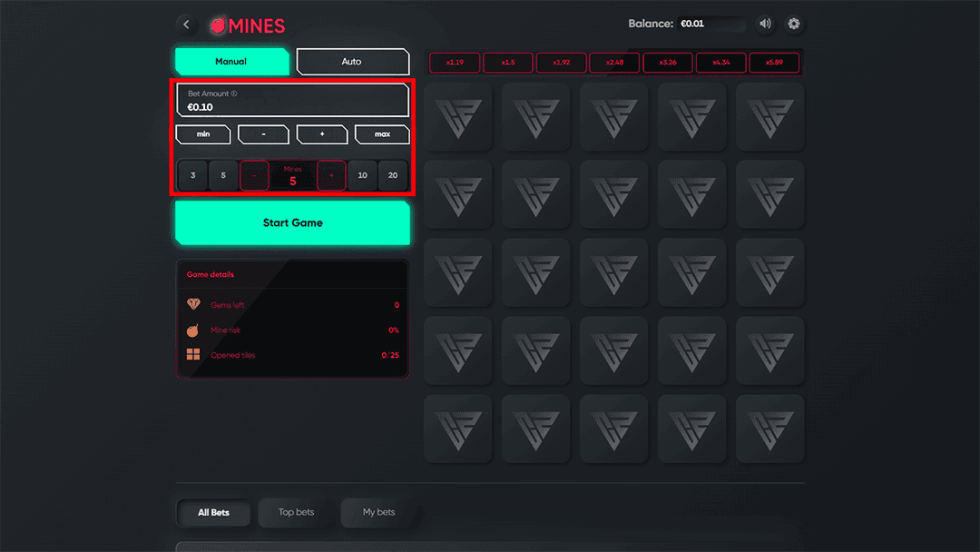Click the back arrow icon at top left

tap(187, 25)
